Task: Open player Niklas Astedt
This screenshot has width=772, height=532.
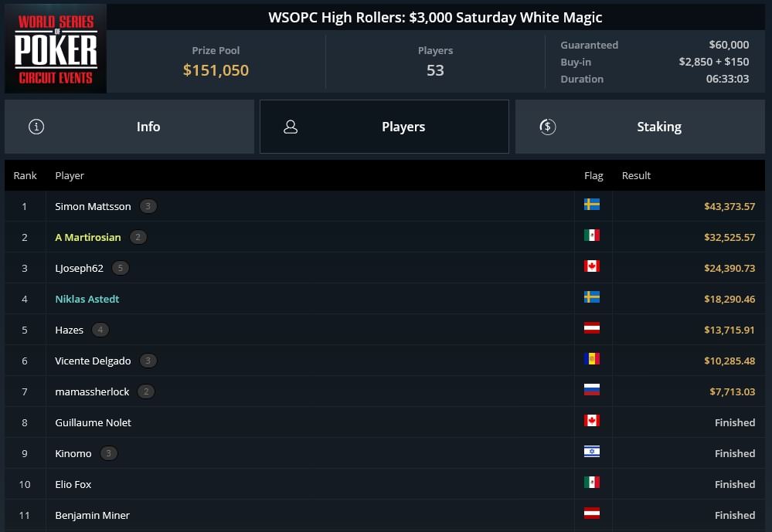Action: (x=87, y=299)
